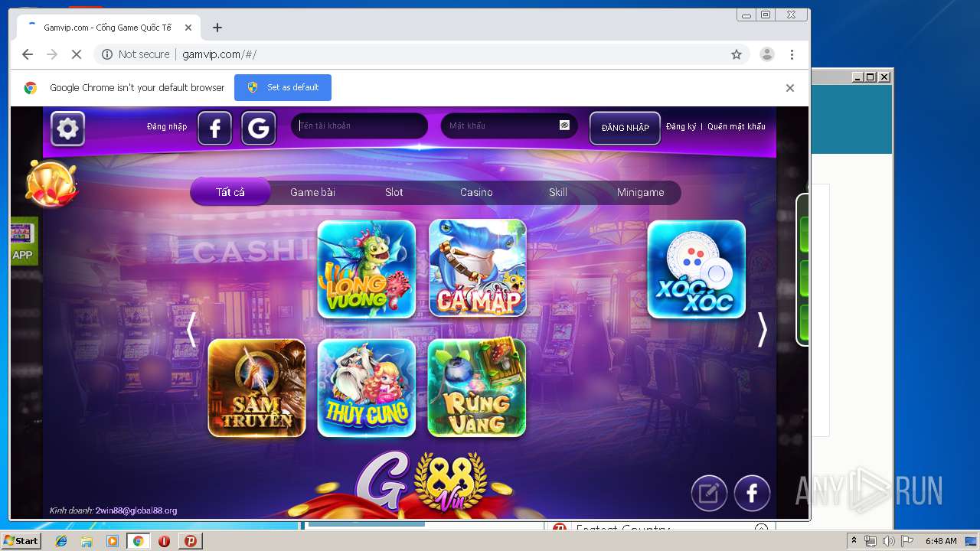Open the Windows Start menu
Image resolution: width=980 pixels, height=551 pixels.
[21, 540]
